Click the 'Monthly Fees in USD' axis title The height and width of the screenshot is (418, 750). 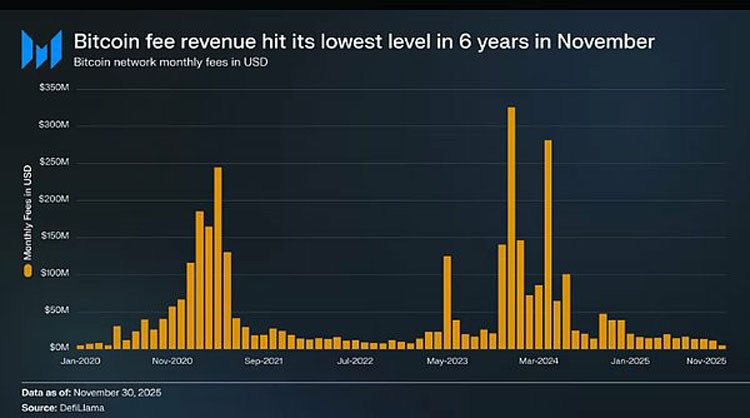28,217
